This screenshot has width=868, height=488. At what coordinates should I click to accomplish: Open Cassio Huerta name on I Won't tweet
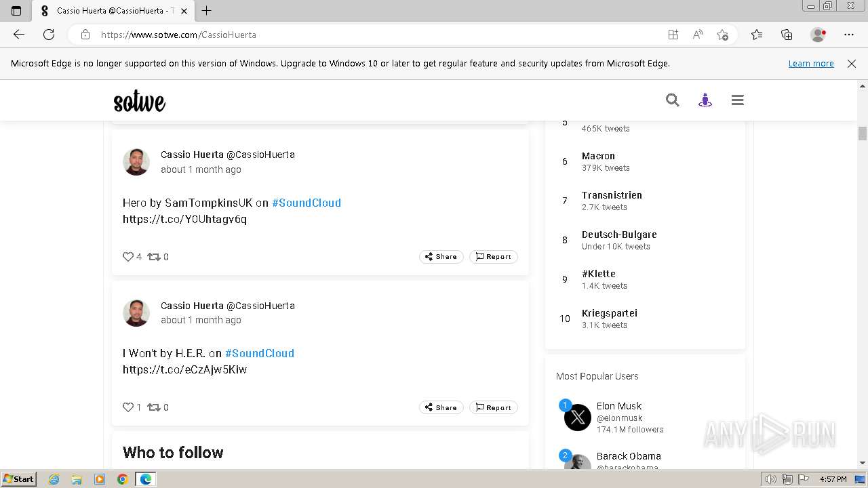click(192, 306)
